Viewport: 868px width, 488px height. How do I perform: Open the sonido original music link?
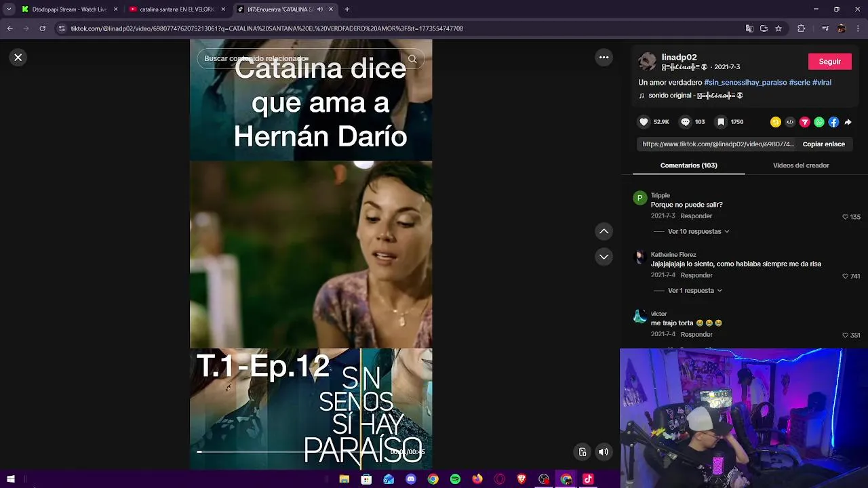point(692,96)
